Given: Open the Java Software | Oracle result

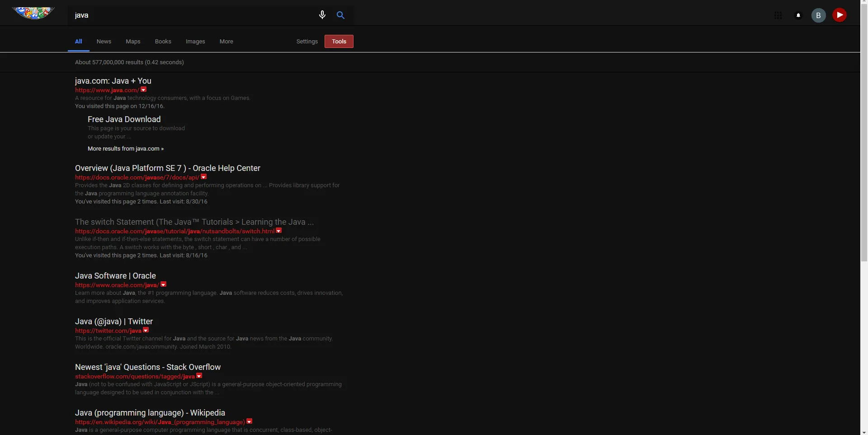Looking at the screenshot, I should coord(115,276).
